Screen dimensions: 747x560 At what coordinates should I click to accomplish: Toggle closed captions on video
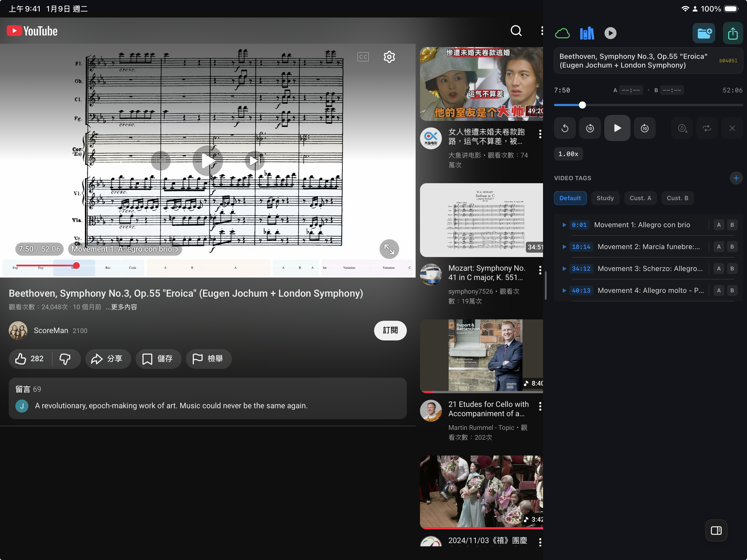point(363,57)
